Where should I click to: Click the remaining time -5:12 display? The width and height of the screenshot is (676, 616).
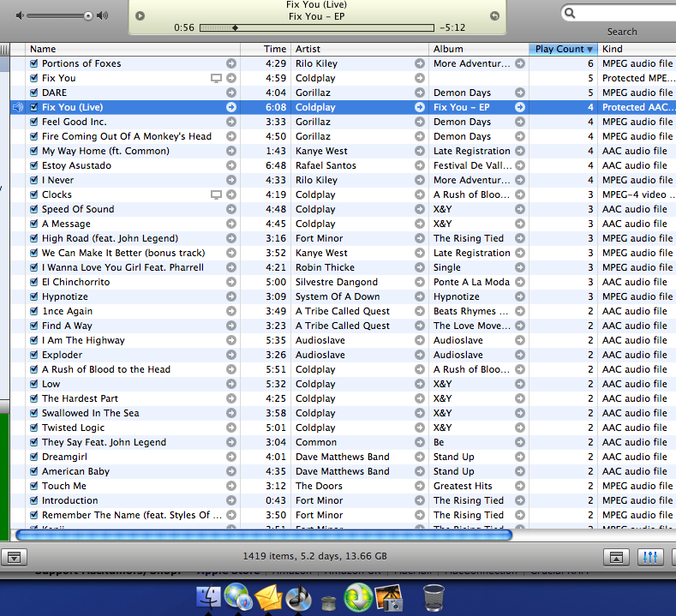click(452, 28)
